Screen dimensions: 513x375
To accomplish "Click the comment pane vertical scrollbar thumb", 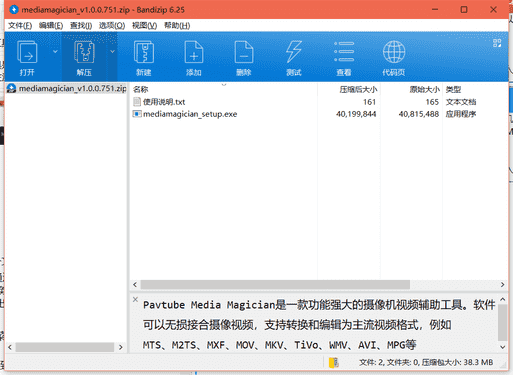I will click(x=503, y=322).
